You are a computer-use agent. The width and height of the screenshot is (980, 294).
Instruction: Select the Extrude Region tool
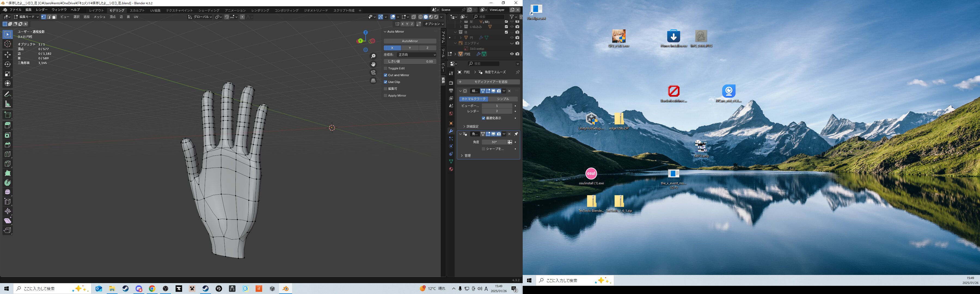coord(8,125)
